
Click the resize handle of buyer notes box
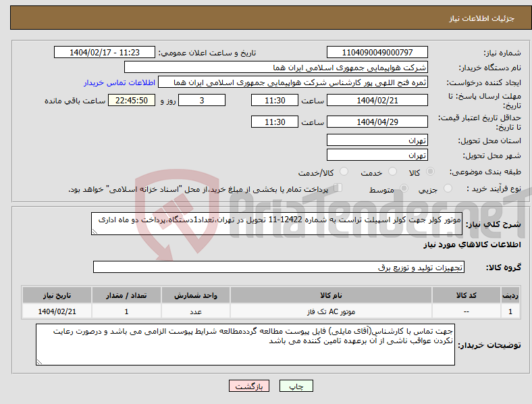click(x=39, y=362)
